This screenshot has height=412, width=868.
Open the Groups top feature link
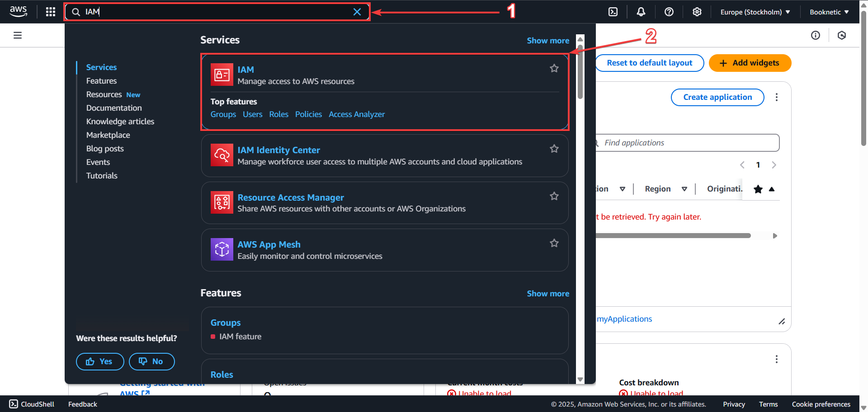[x=223, y=114]
